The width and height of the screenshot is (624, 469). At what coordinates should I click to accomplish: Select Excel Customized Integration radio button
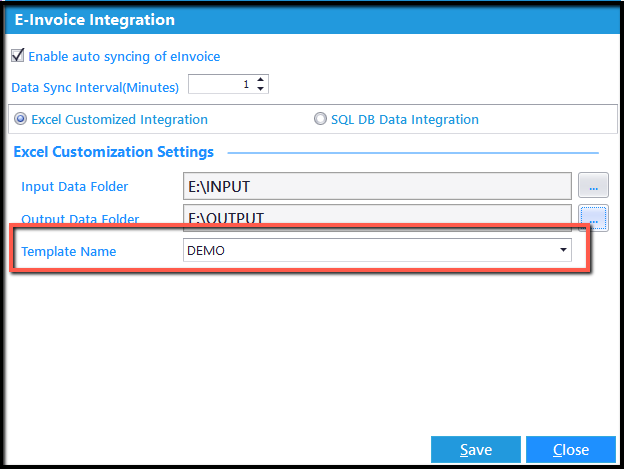pos(20,119)
